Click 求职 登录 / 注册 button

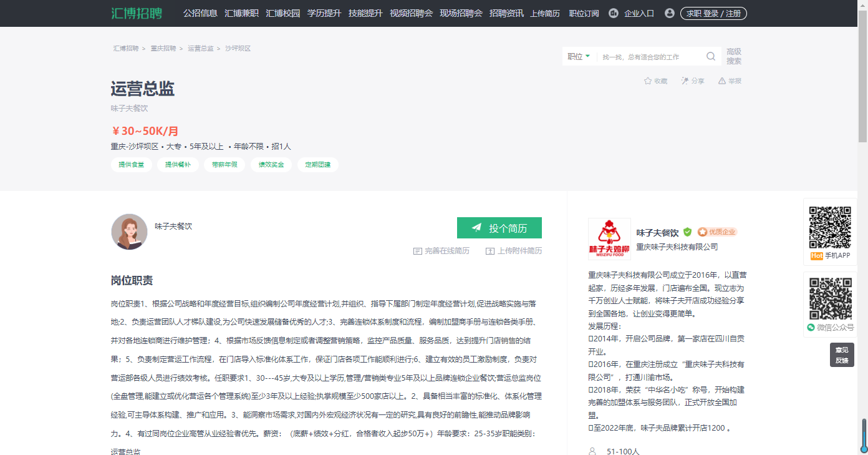click(x=713, y=13)
